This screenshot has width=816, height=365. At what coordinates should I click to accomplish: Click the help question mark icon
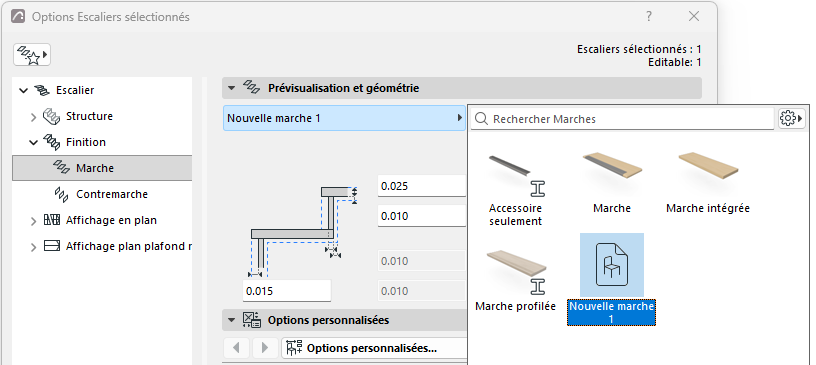(x=648, y=17)
